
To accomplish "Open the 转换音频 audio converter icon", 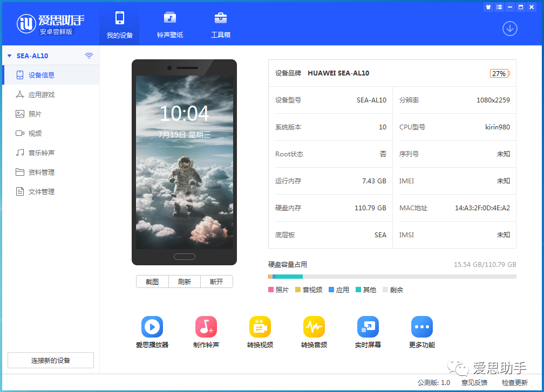I will (x=314, y=327).
